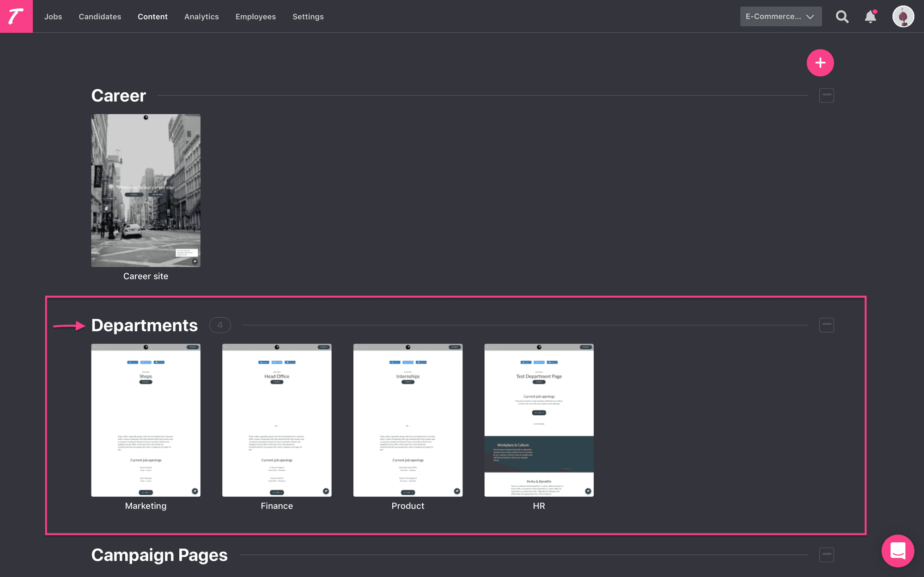
Task: Open the Product department page thumbnail
Action: (x=408, y=420)
